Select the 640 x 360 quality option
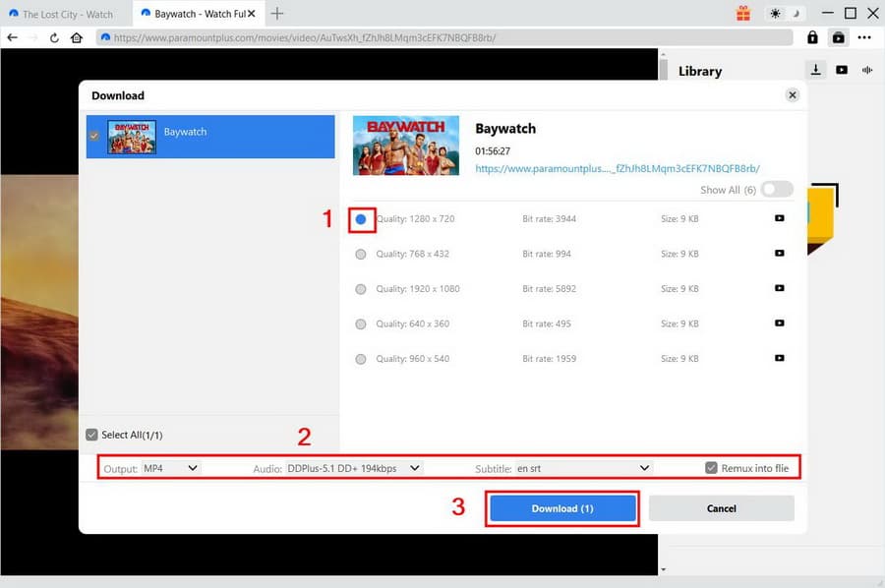The width and height of the screenshot is (885, 588). [x=361, y=323]
